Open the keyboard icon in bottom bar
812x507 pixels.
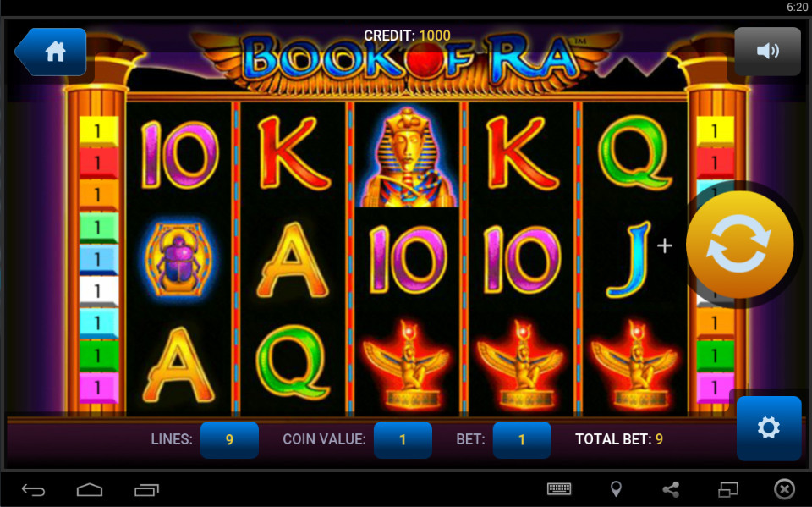[x=559, y=488]
